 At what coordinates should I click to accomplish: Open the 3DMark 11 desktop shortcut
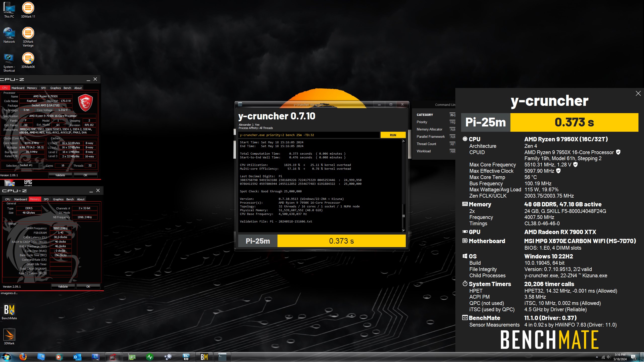pos(28,10)
